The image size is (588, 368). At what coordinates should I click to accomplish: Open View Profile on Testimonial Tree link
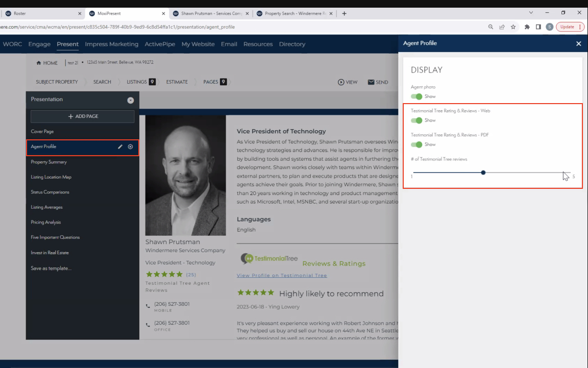tap(282, 275)
